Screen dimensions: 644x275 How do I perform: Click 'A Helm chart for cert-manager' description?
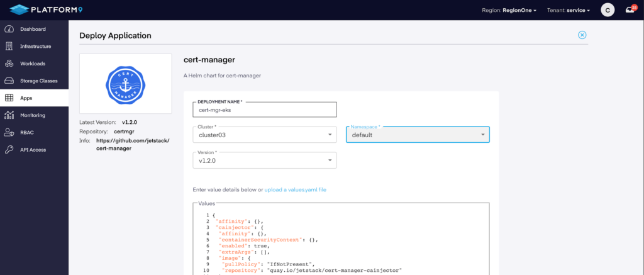[x=222, y=76]
